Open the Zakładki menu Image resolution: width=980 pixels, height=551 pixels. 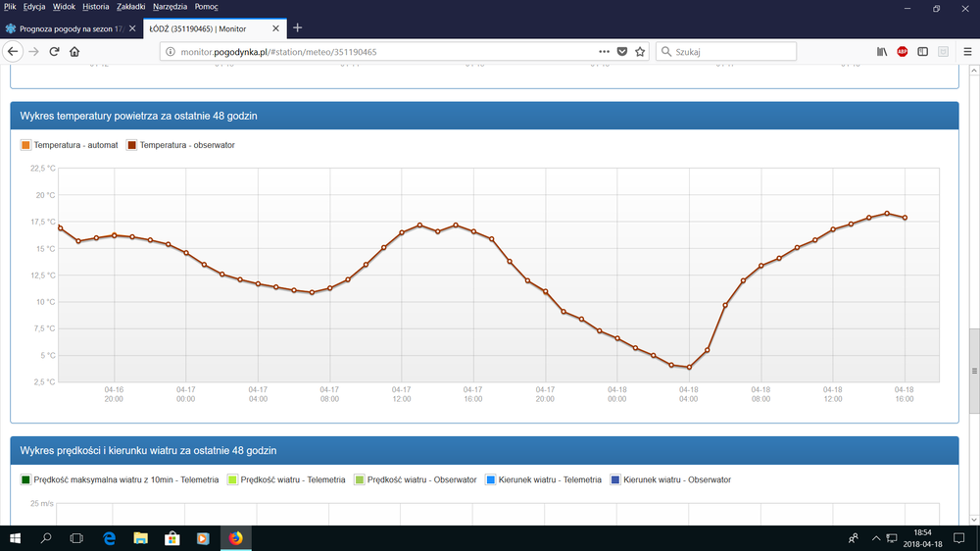point(130,6)
